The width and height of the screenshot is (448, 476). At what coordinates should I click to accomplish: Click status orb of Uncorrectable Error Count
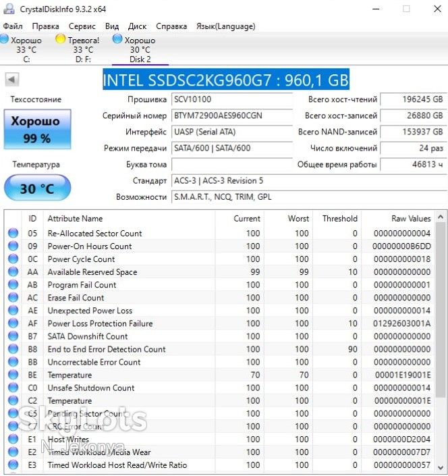click(13, 361)
